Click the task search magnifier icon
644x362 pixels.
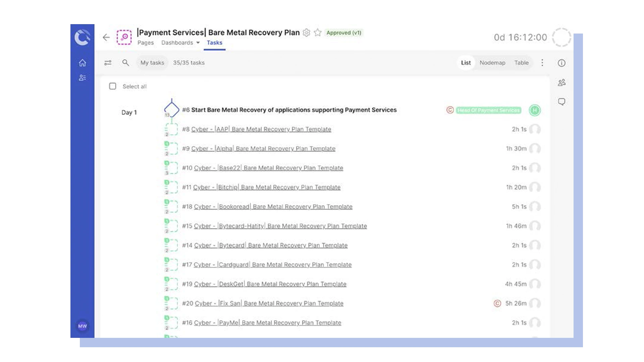click(x=125, y=63)
